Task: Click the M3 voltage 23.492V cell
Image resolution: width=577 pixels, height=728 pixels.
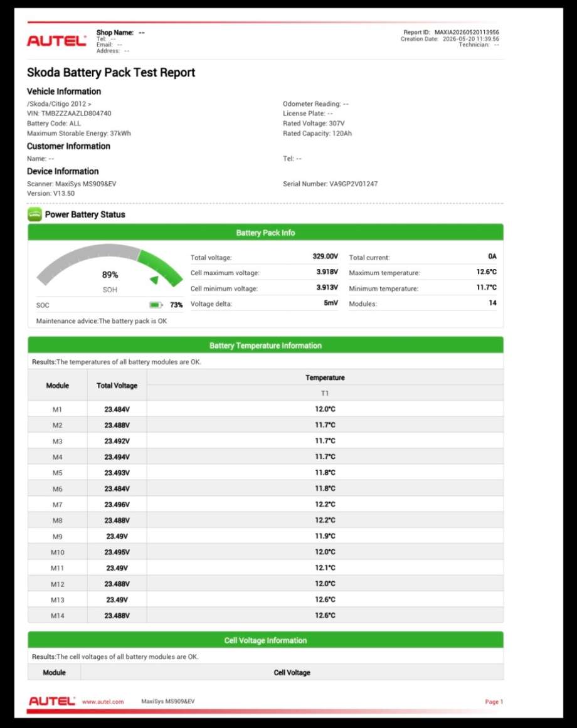Action: 117,441
